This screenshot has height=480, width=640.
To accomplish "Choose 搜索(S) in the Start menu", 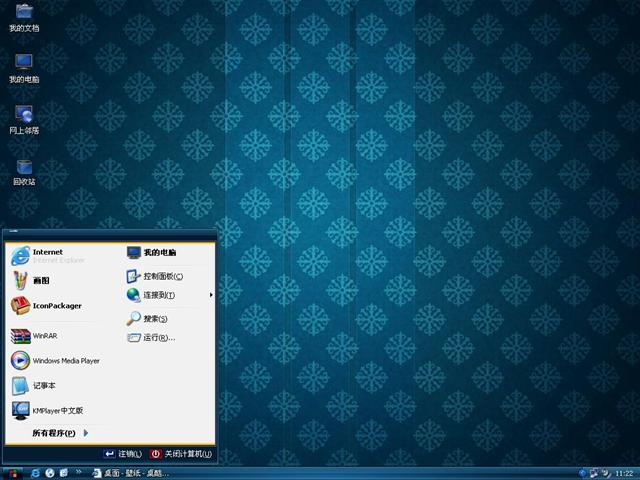I will pos(154,319).
